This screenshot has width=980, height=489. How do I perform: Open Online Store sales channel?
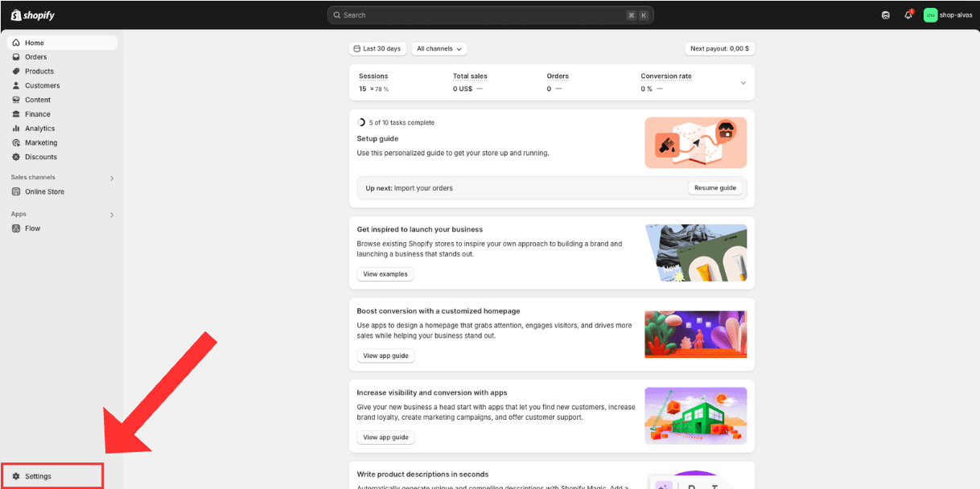coord(62,191)
